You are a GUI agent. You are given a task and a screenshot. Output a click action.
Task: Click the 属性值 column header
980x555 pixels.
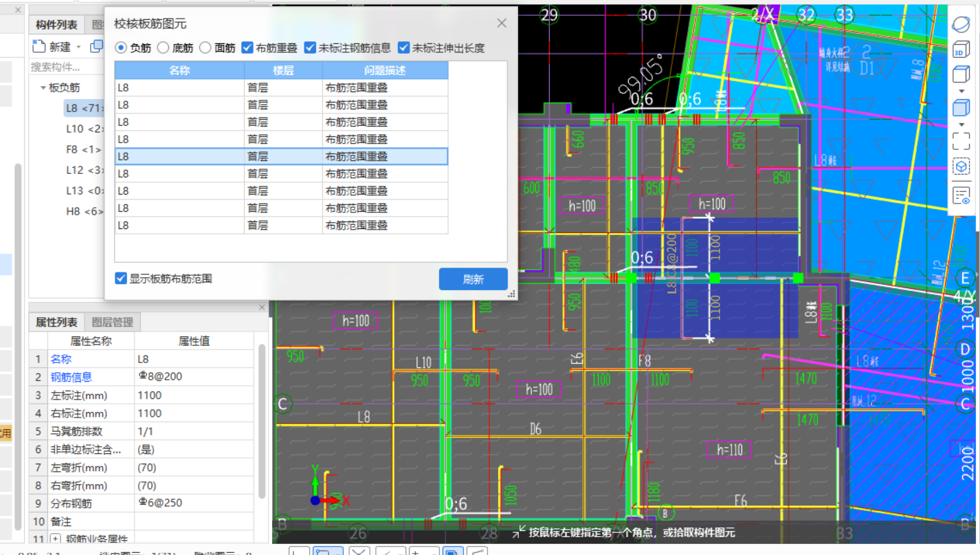pos(194,341)
